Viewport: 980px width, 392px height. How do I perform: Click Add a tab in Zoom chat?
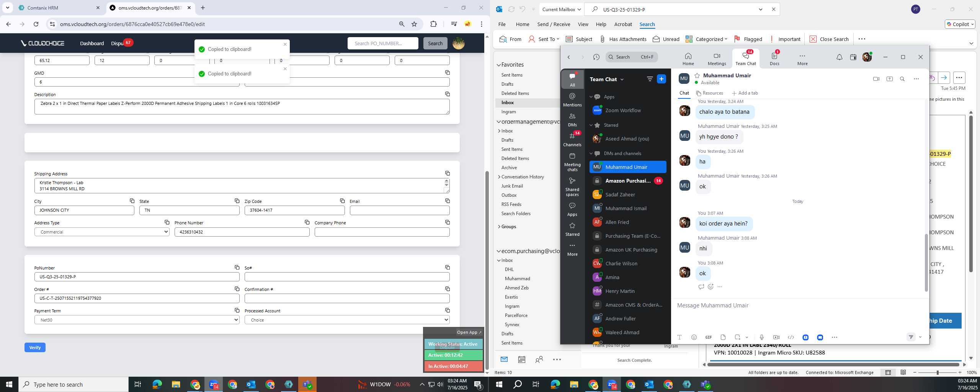[745, 93]
